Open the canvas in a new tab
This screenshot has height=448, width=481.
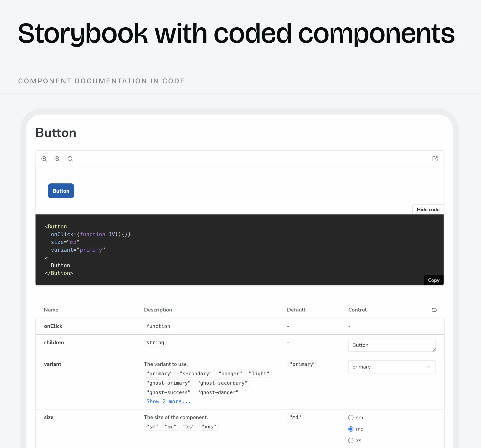click(x=435, y=159)
